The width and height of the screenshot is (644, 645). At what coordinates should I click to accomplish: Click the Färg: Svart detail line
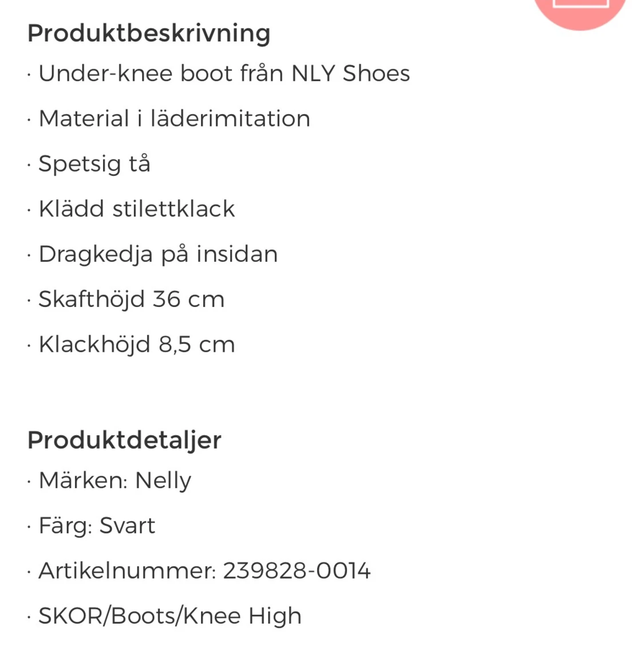[x=97, y=525]
